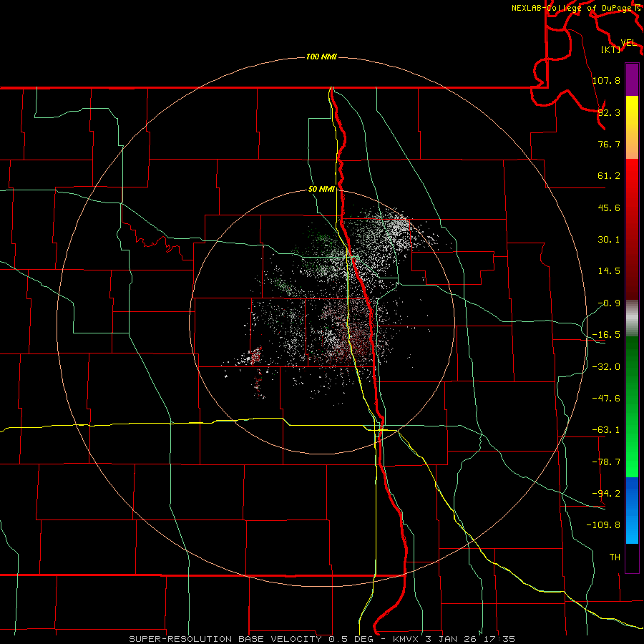This screenshot has width=644, height=644.
Task: Click the TH legend label
Action: pos(615,557)
